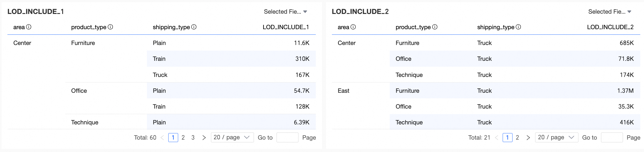The width and height of the screenshot is (644, 152).
Task: Go to next page in LOD_INCLUDE_2 table
Action: click(x=528, y=137)
